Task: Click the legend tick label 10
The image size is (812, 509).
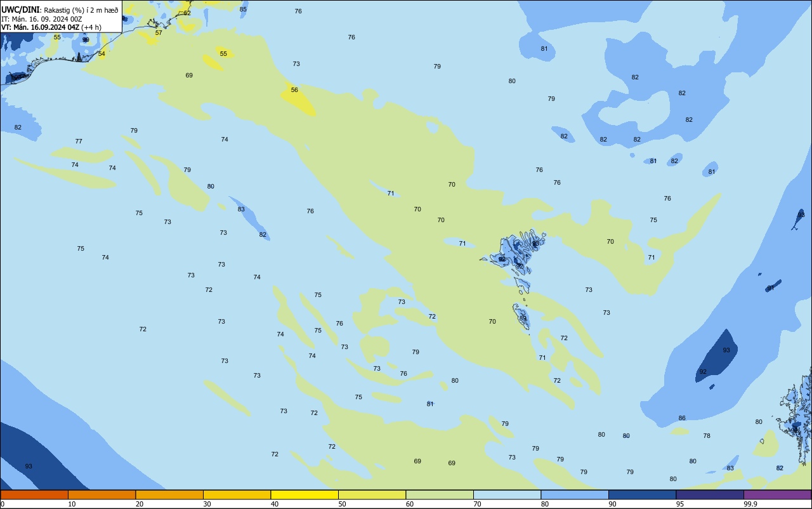Action: pyautogui.click(x=72, y=504)
